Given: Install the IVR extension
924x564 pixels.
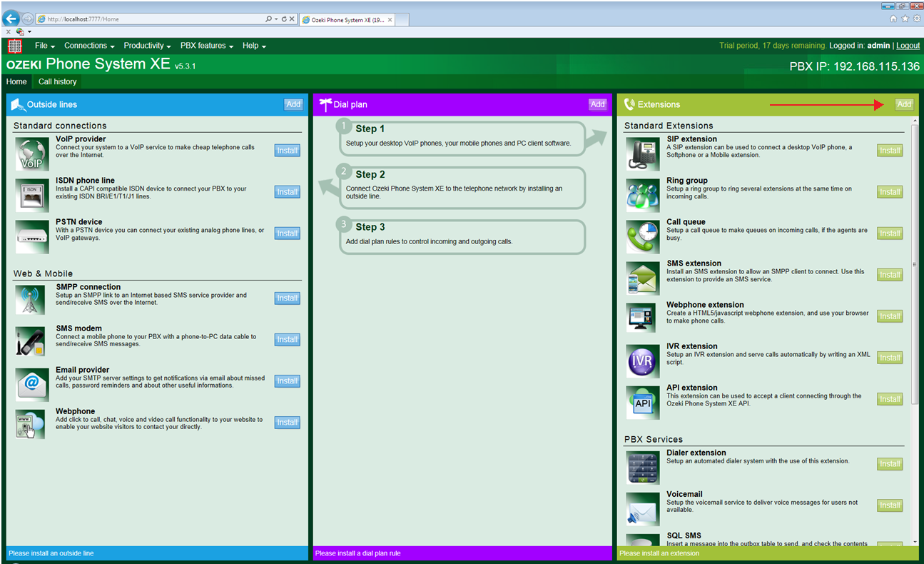Looking at the screenshot, I should pos(890,358).
